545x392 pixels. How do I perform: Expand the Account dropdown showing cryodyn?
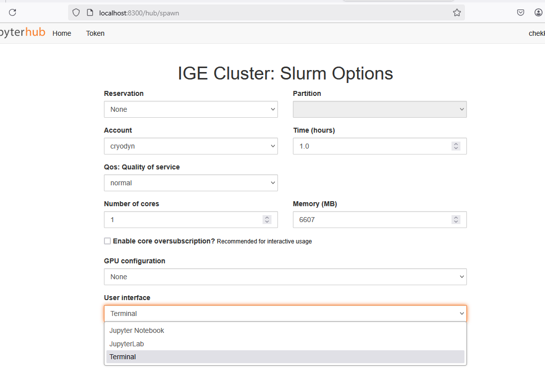[190, 146]
